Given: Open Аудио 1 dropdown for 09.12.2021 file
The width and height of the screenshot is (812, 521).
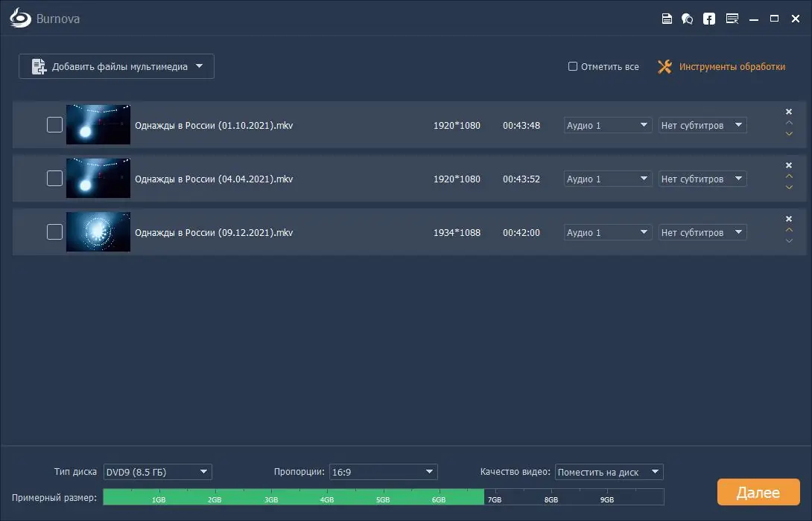Looking at the screenshot, I should click(x=607, y=232).
